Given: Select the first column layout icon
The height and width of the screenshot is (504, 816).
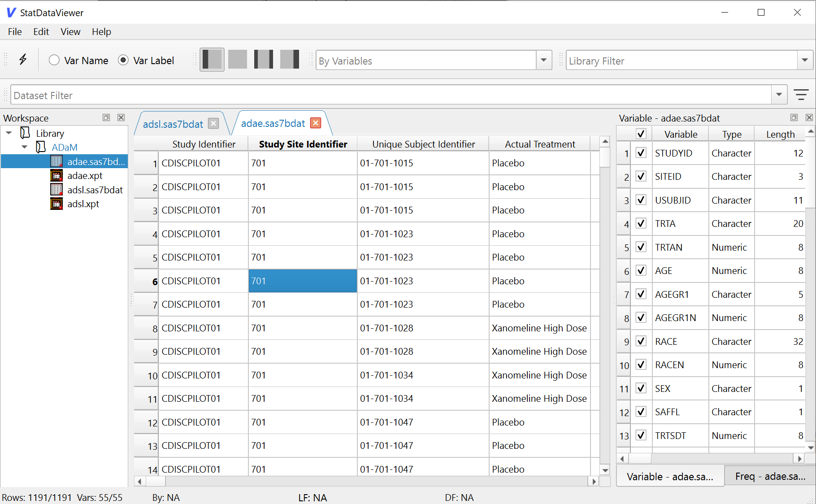Looking at the screenshot, I should (x=212, y=59).
